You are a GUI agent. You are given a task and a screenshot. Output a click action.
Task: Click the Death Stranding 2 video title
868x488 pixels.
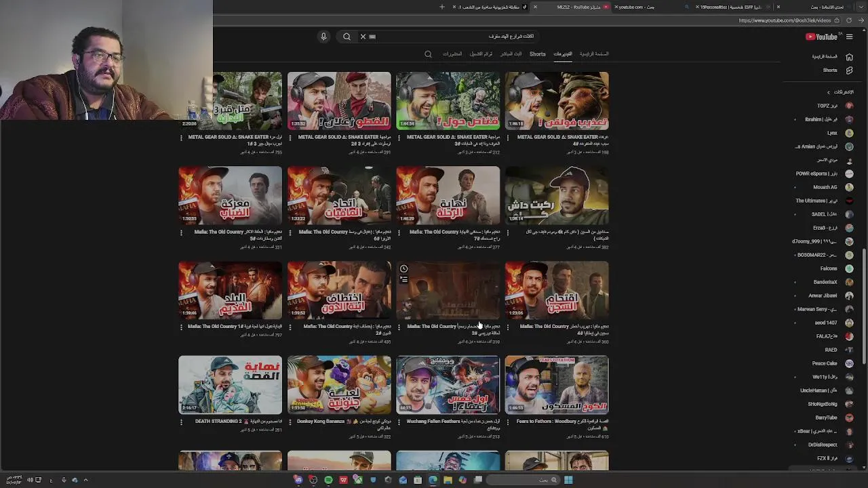pos(238,422)
